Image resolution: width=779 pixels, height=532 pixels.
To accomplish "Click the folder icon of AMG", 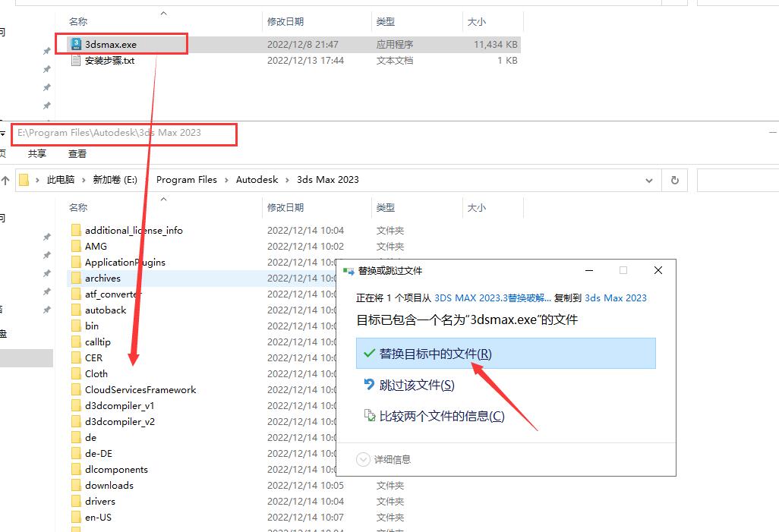I will [76, 247].
